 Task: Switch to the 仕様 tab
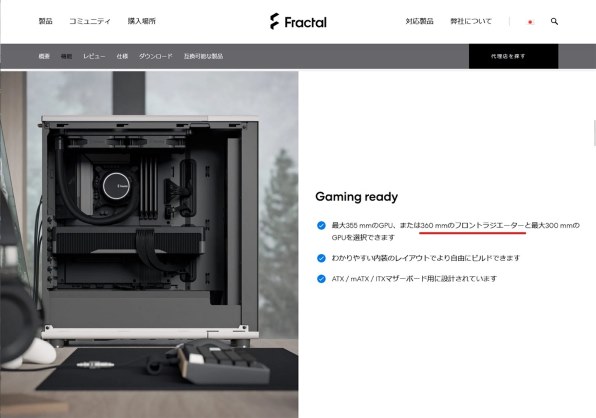coord(122,56)
